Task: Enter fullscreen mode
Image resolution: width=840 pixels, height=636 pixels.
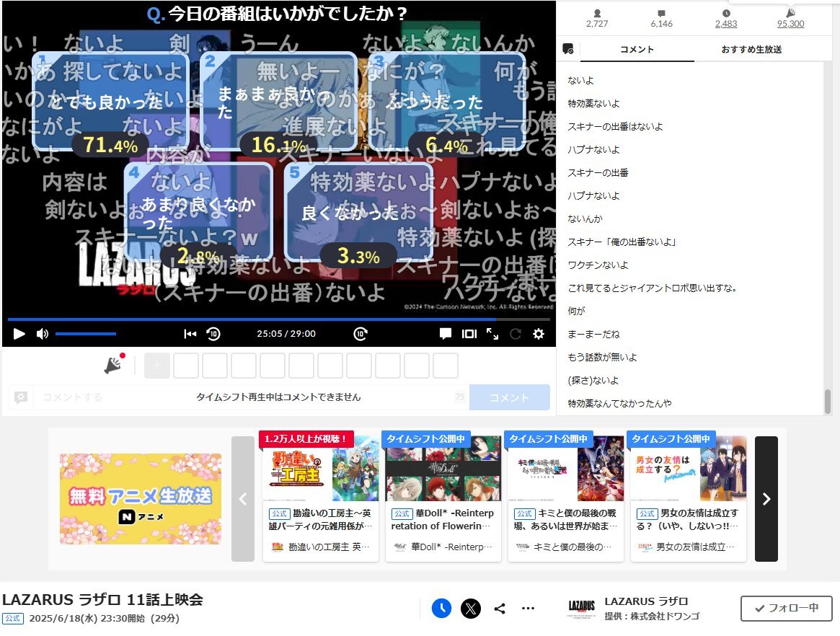Action: 492,334
